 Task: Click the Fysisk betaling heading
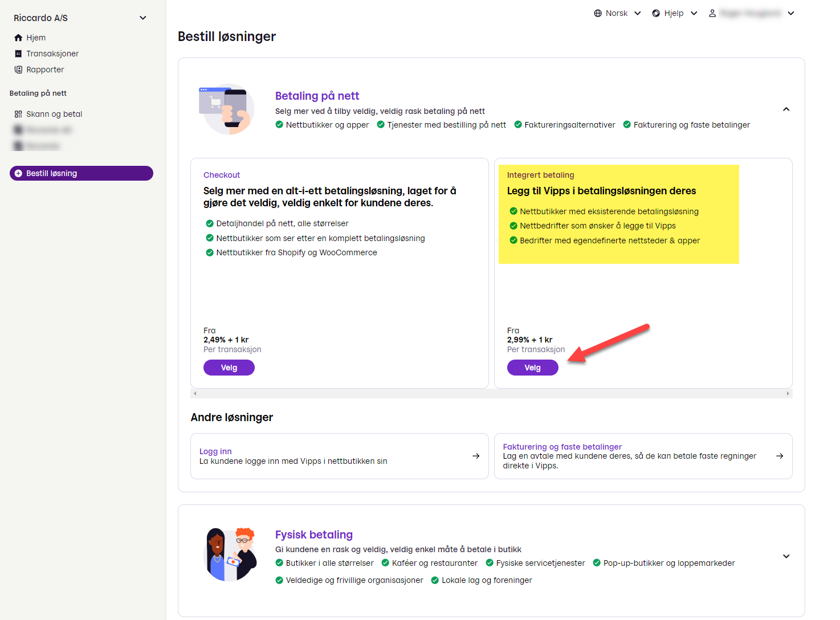tap(314, 535)
